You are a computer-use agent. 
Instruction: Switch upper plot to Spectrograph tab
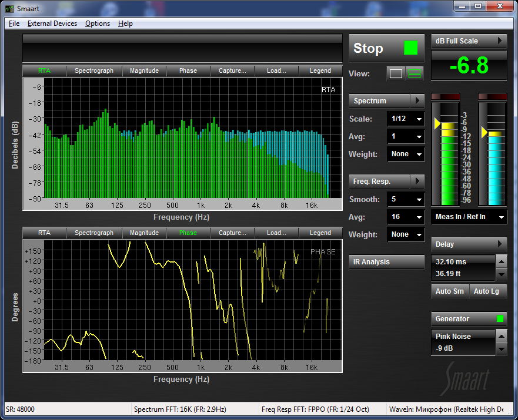point(94,71)
